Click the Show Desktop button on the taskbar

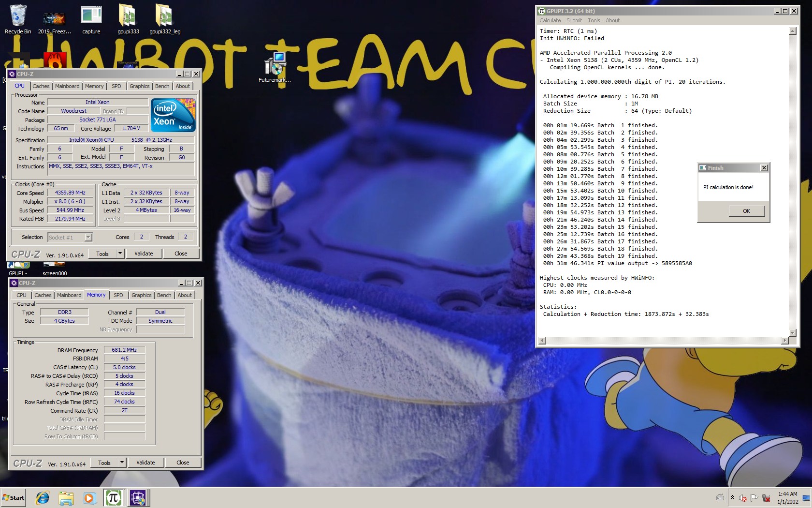[x=806, y=498]
